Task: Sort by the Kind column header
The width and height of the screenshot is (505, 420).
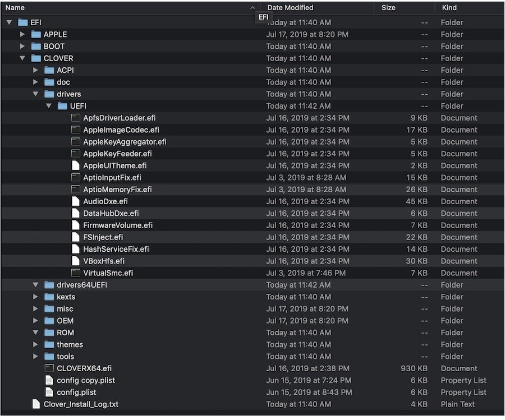Action: (469, 7)
